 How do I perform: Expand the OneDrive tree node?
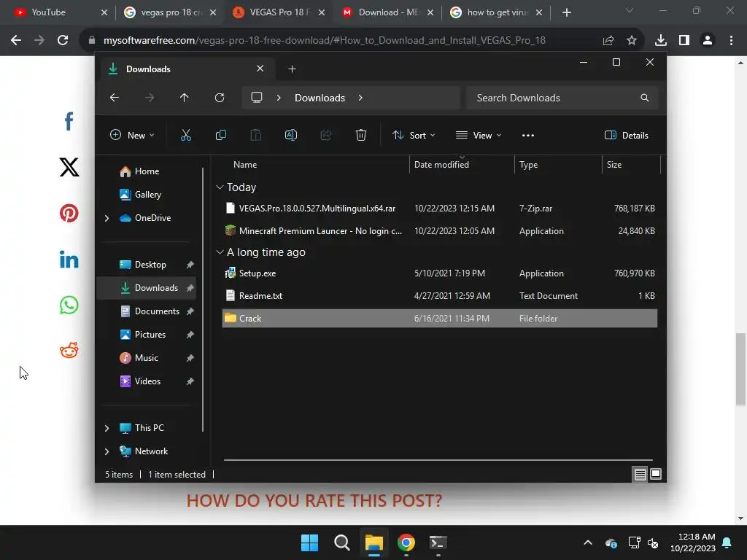pyautogui.click(x=107, y=218)
